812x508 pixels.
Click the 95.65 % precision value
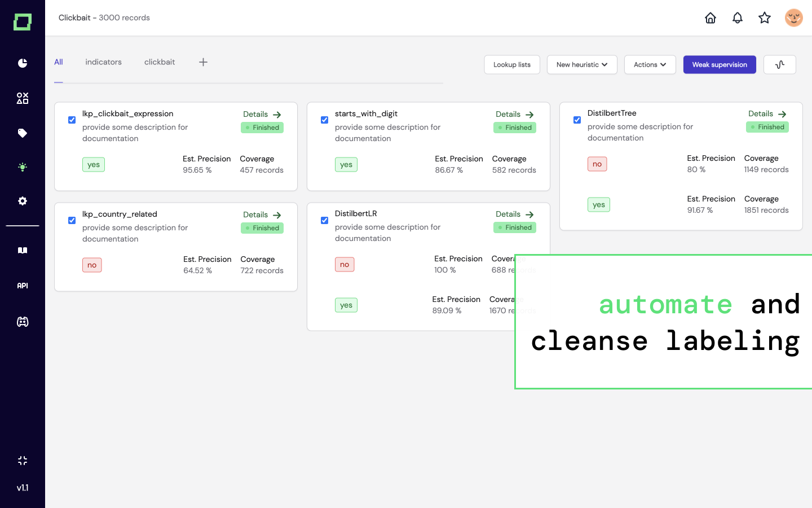pos(197,170)
